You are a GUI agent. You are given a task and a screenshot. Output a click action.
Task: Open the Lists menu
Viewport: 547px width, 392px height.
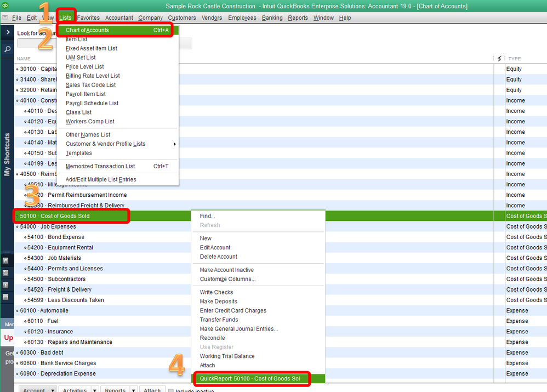click(x=65, y=18)
